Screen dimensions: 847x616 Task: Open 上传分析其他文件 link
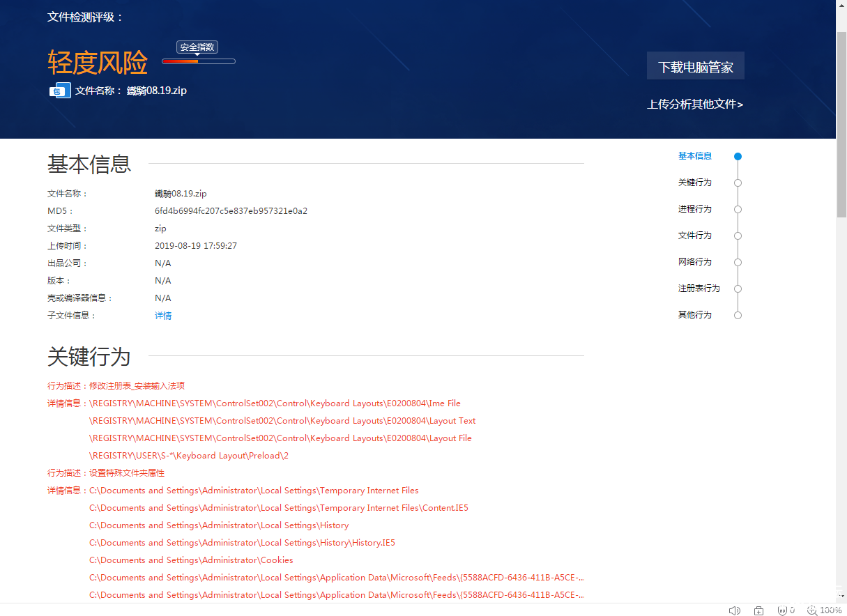coord(694,105)
